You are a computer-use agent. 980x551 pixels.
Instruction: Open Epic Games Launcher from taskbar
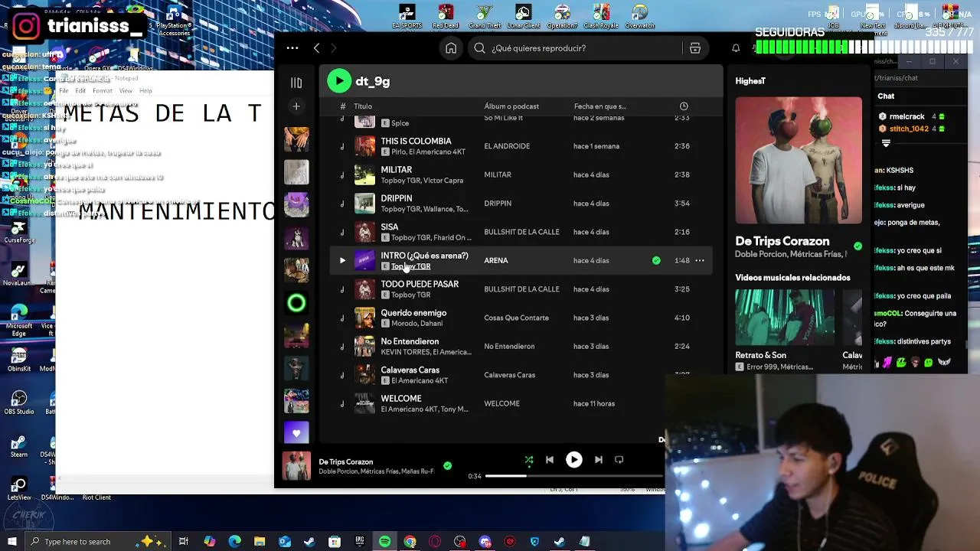coord(360,542)
